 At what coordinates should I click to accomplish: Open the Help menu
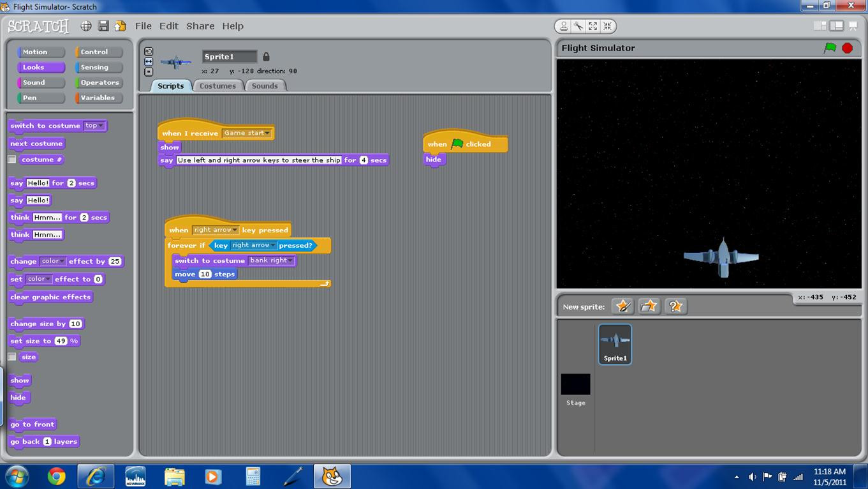233,26
